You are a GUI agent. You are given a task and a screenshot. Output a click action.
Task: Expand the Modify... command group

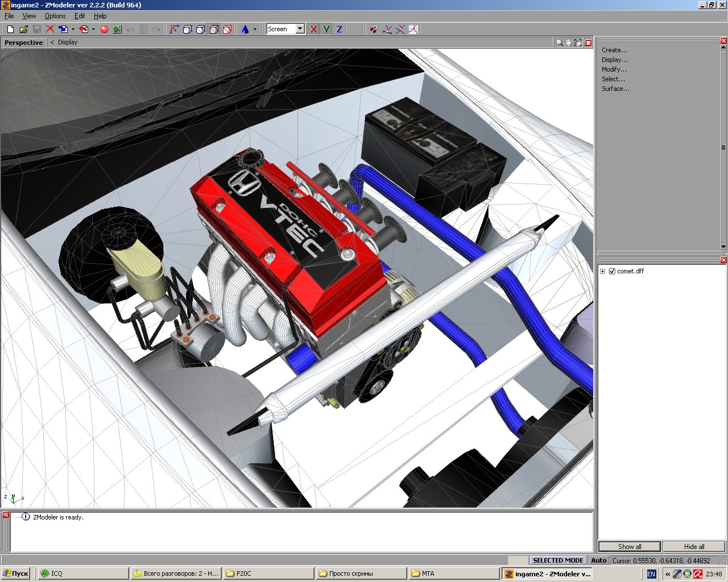pos(614,69)
